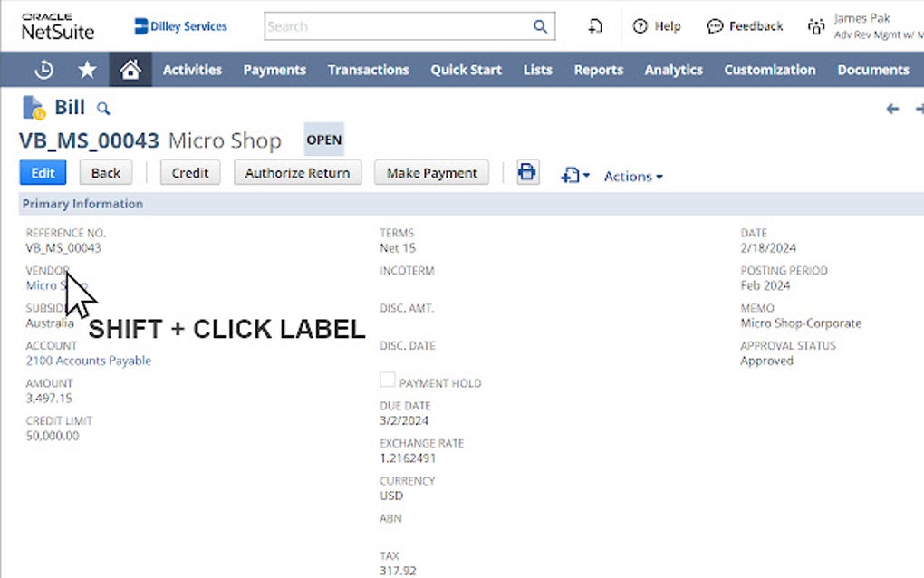Screen dimensions: 924x578
Task: Enable the Payment Hold checkbox
Action: [x=388, y=379]
